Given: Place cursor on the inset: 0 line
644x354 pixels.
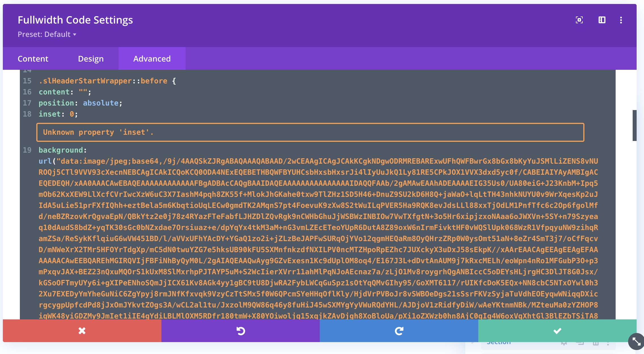Looking at the screenshot, I should coord(58,114).
